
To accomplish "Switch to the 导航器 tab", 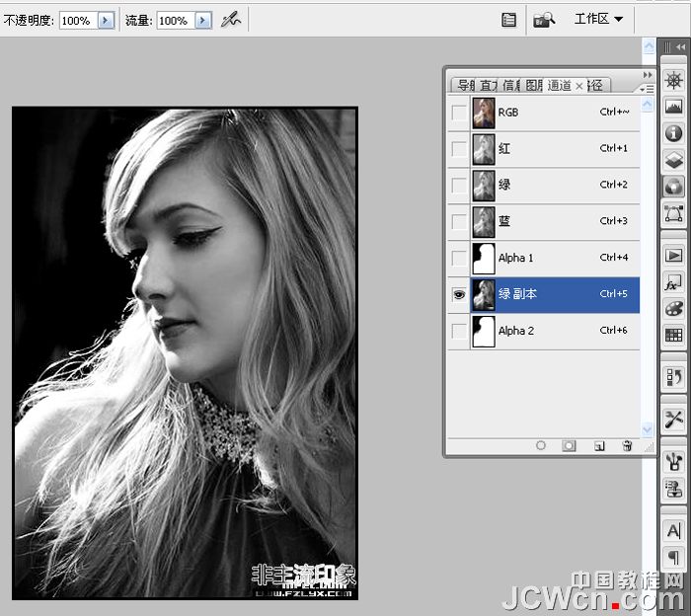I will tap(465, 86).
